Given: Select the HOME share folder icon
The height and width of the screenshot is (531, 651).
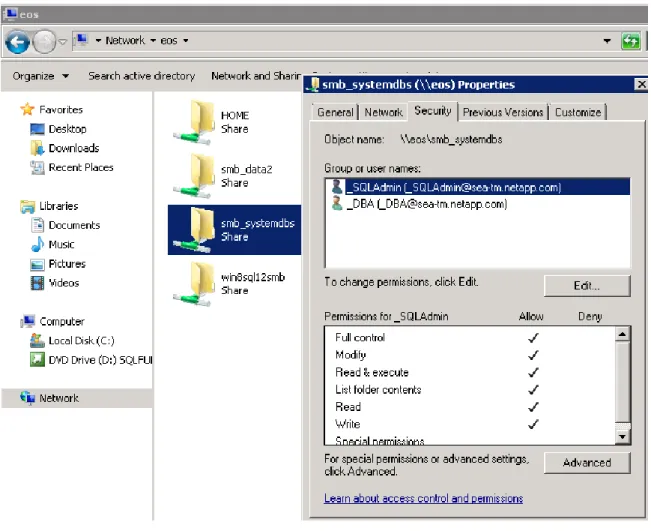Looking at the screenshot, I should point(194,122).
